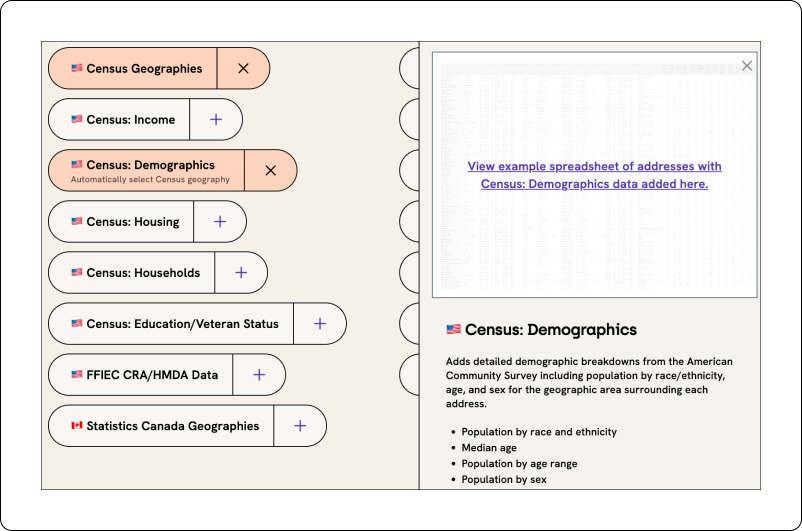
Task: Close the Census: Demographics details panel
Action: (747, 65)
